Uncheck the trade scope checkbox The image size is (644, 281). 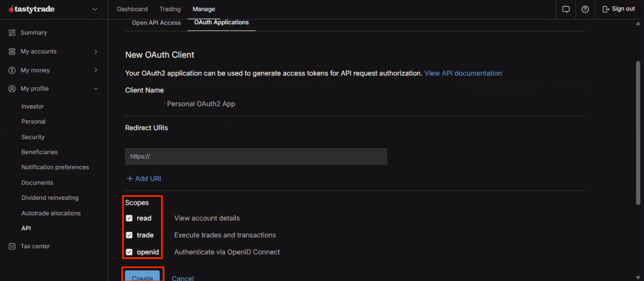(129, 235)
